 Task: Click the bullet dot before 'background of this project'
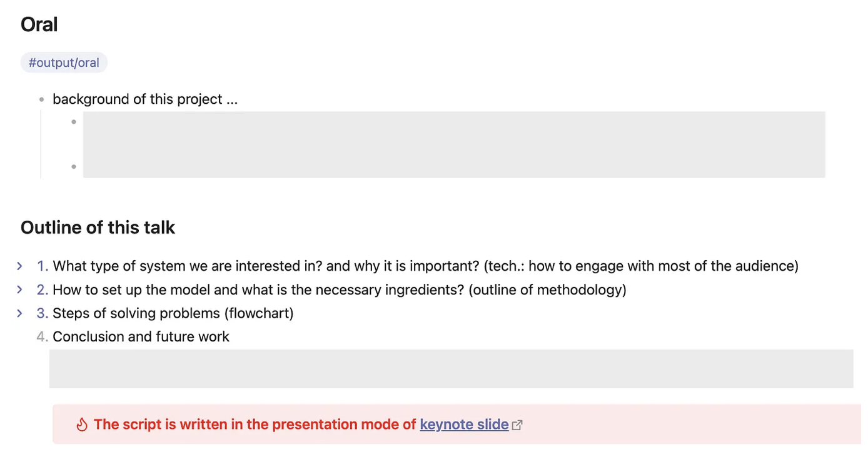coord(42,99)
